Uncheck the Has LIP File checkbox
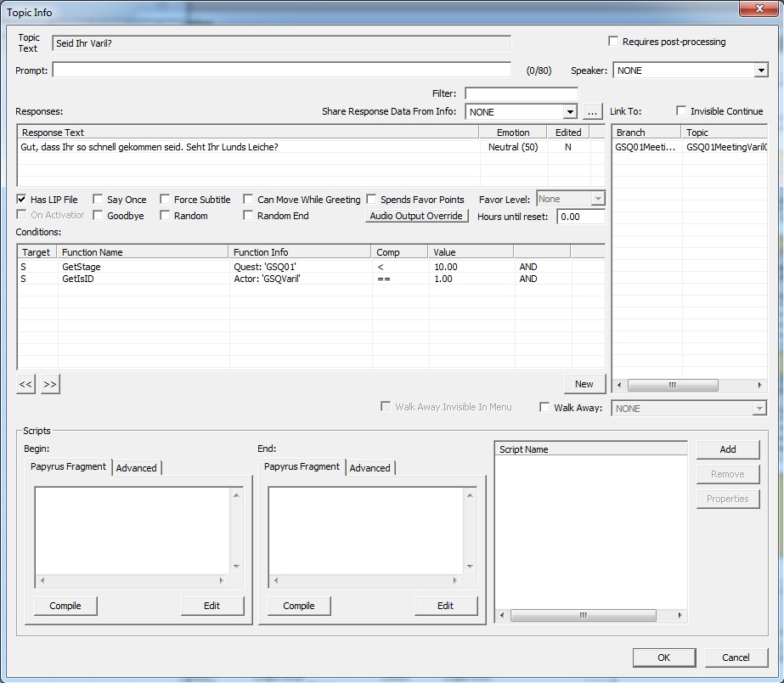The width and height of the screenshot is (784, 683). pyautogui.click(x=22, y=200)
